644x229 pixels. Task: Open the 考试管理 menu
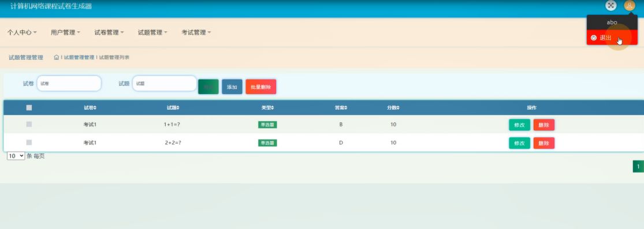point(196,32)
